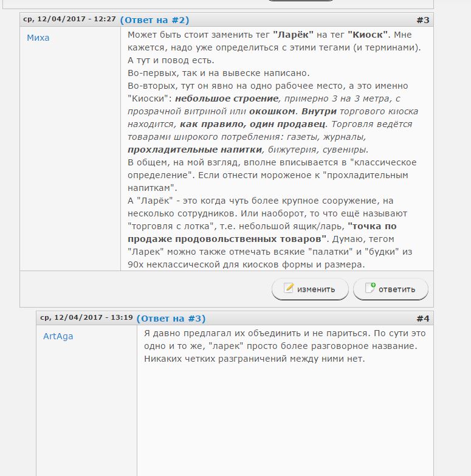Click the bold phrase прохладительные напитки
Viewport: 471px width, 476px height.
click(x=195, y=150)
